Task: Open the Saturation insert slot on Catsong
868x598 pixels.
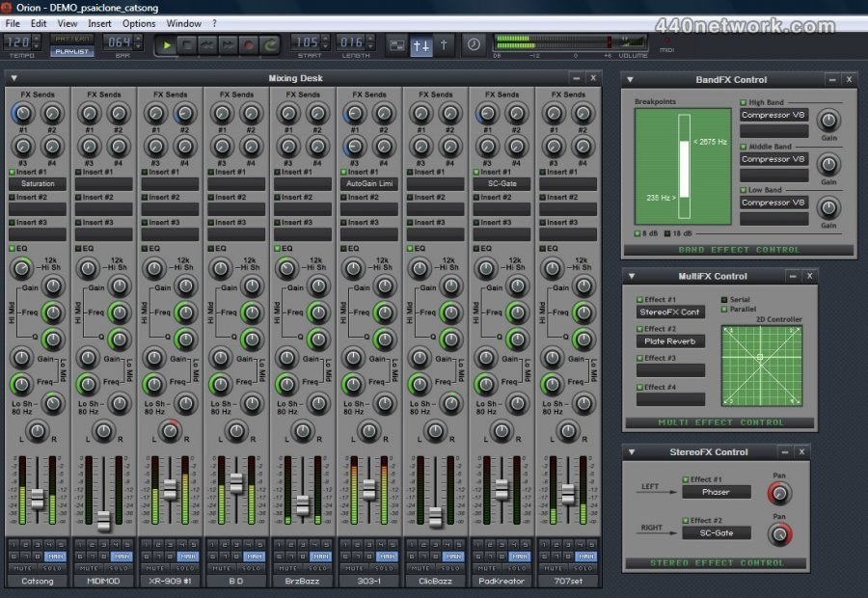Action: [x=38, y=184]
